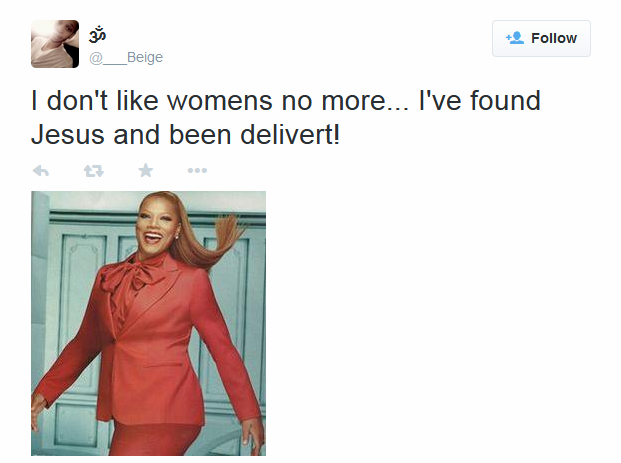Click the words "no more..." in the tweet

coord(345,102)
